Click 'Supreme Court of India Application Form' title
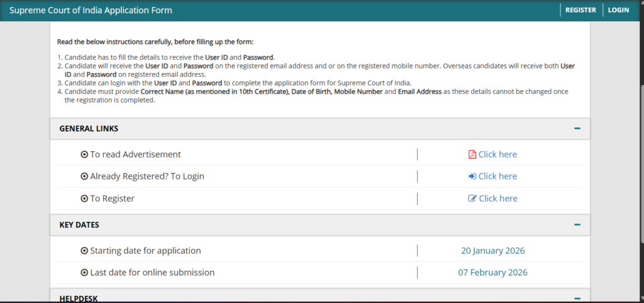 tap(91, 10)
